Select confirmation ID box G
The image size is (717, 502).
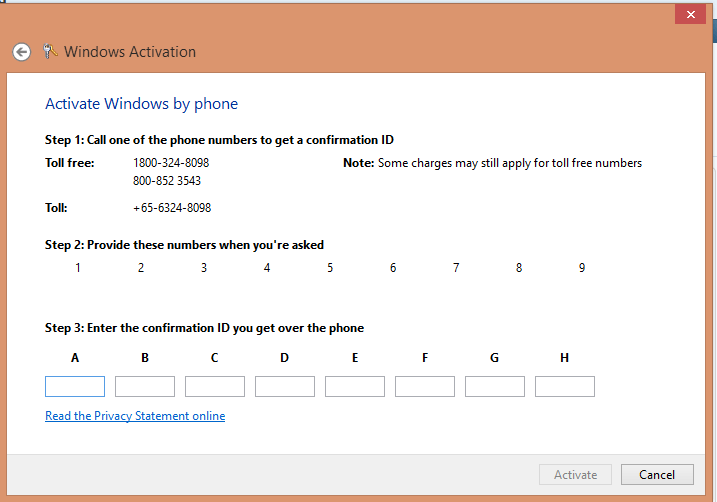point(495,386)
